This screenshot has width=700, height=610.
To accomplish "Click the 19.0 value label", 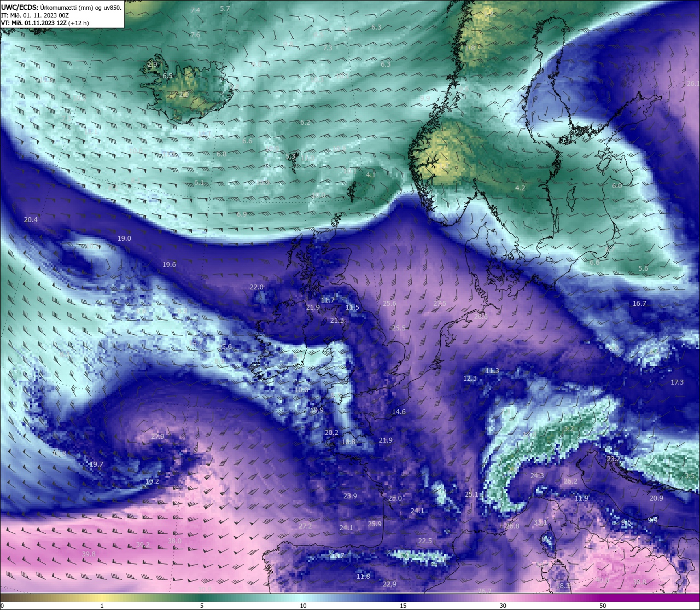I will pyautogui.click(x=124, y=239).
